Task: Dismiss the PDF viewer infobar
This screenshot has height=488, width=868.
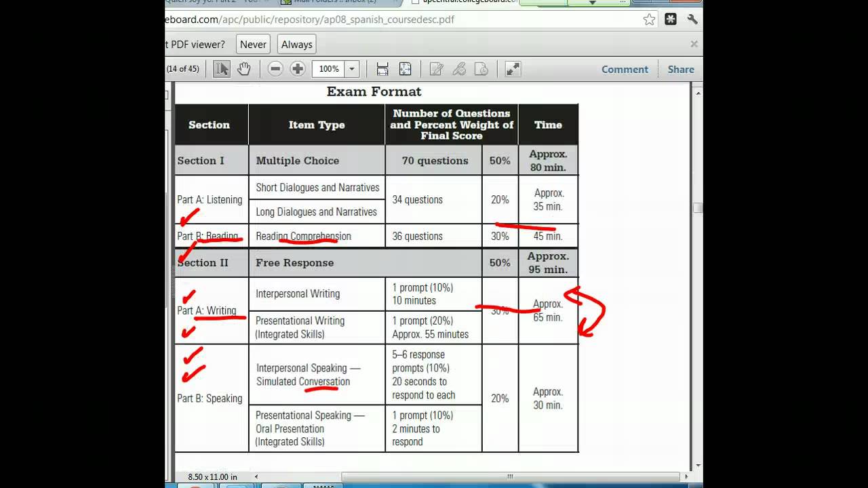Action: [694, 44]
